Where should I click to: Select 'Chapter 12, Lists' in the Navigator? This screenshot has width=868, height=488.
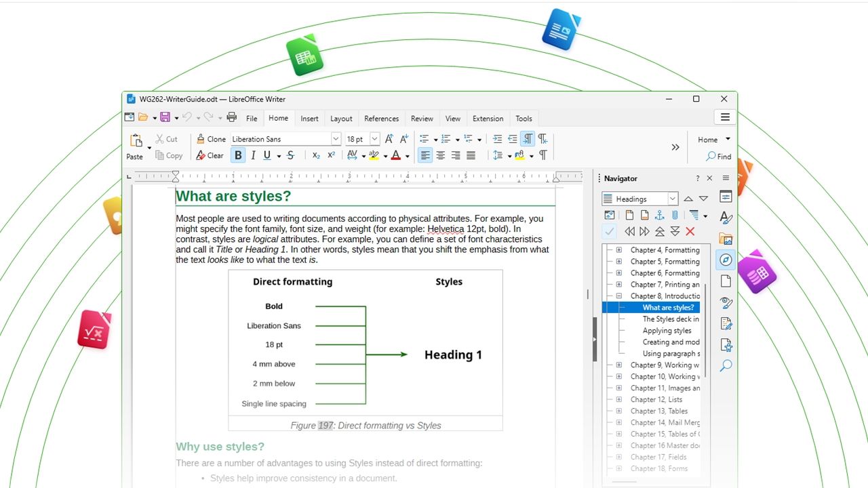(656, 400)
